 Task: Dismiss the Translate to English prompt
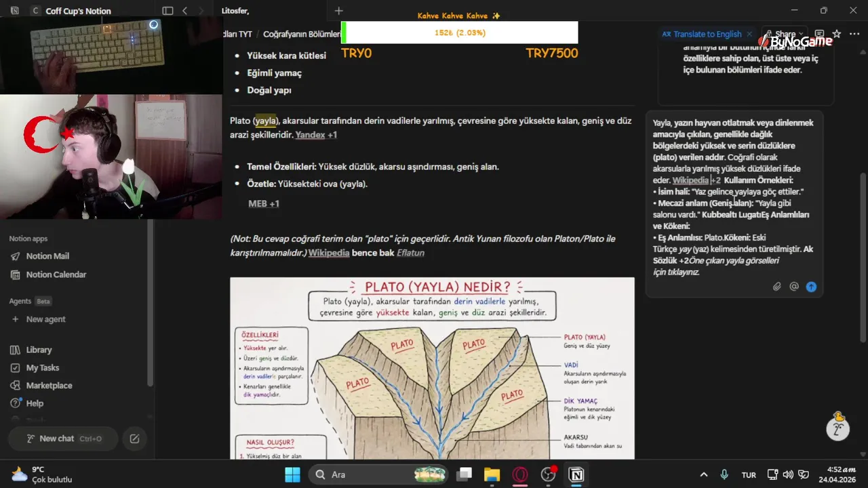point(749,34)
